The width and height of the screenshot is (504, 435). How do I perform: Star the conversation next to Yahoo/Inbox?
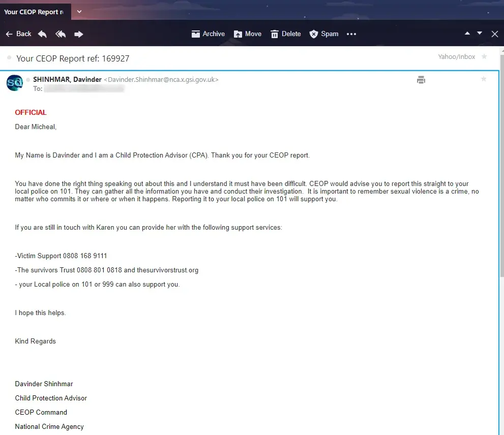[x=484, y=56]
